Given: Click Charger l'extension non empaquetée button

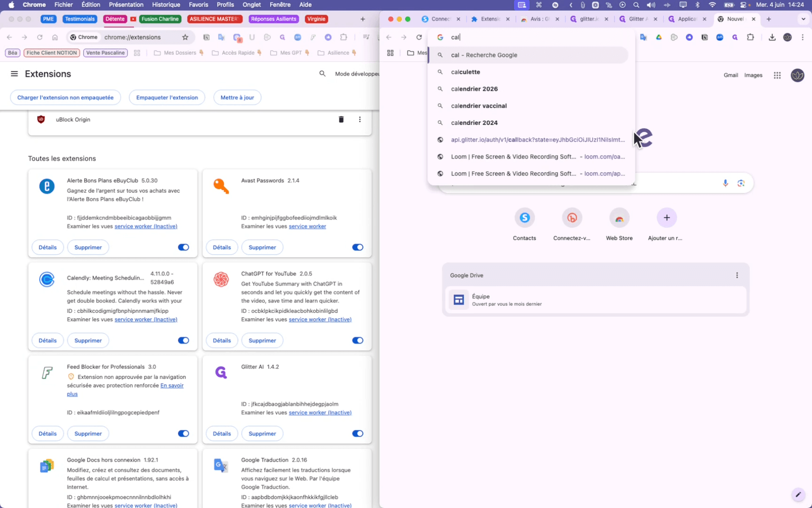Looking at the screenshot, I should 65,97.
